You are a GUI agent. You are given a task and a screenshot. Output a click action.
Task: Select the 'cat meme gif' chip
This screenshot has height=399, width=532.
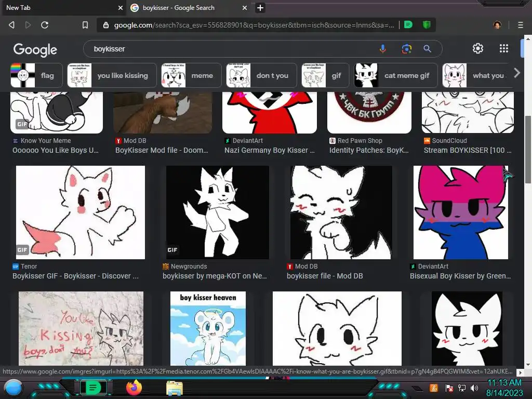tap(395, 75)
